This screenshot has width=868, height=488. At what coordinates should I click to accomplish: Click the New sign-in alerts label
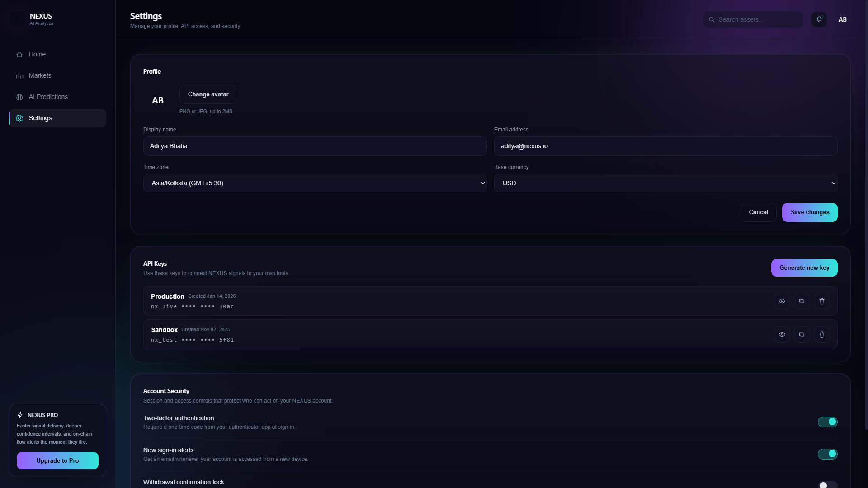tap(168, 450)
